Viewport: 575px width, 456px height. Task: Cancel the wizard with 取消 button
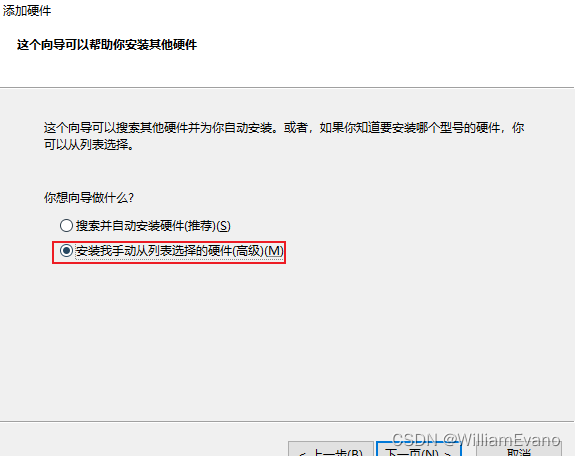519,449
